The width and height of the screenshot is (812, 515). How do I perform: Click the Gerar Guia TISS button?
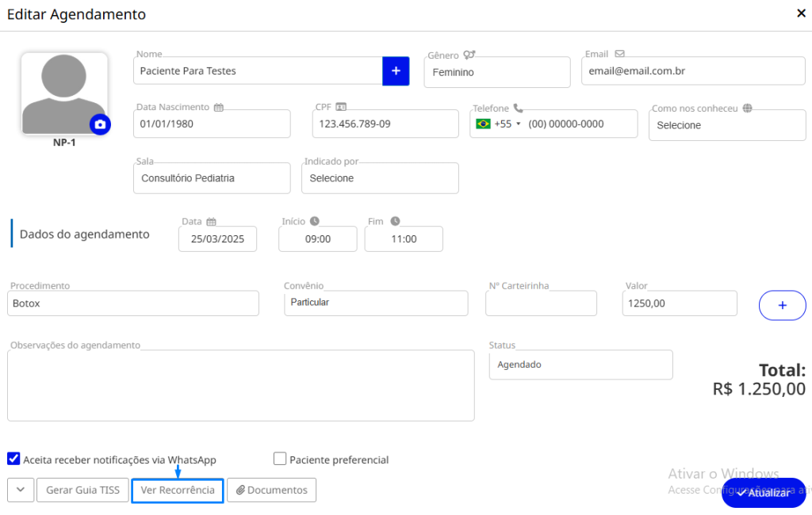(x=82, y=490)
